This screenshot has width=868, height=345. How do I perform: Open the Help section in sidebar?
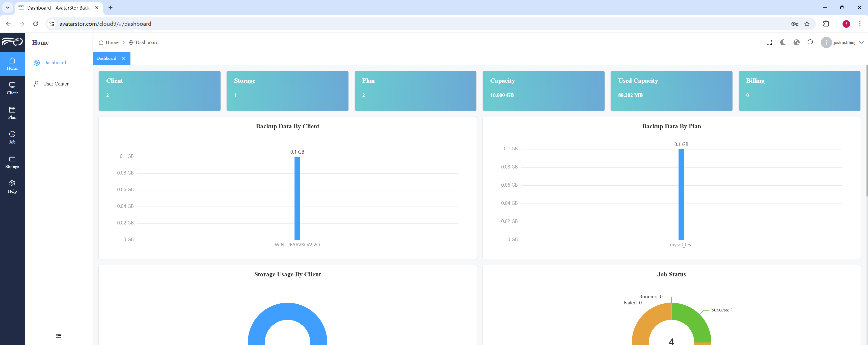point(12,187)
